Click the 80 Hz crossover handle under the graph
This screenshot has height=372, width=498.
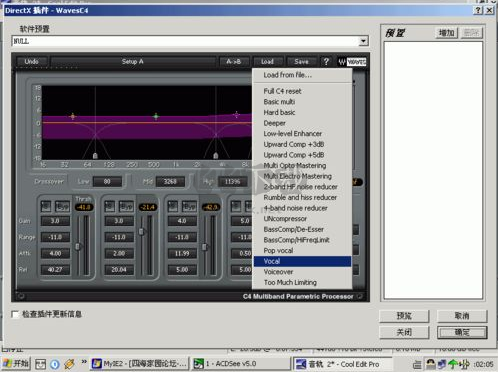[95, 156]
